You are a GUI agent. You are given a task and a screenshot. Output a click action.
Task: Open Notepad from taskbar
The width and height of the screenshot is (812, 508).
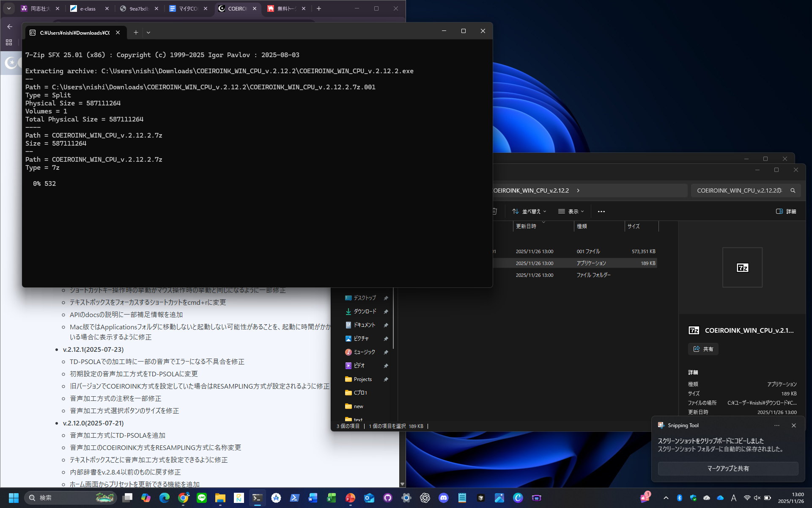[462, 498]
